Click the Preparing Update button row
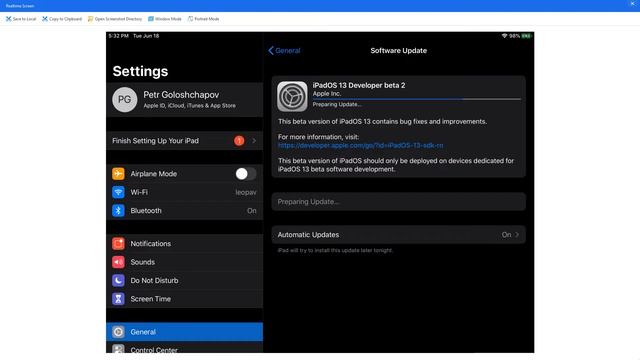 click(x=399, y=202)
